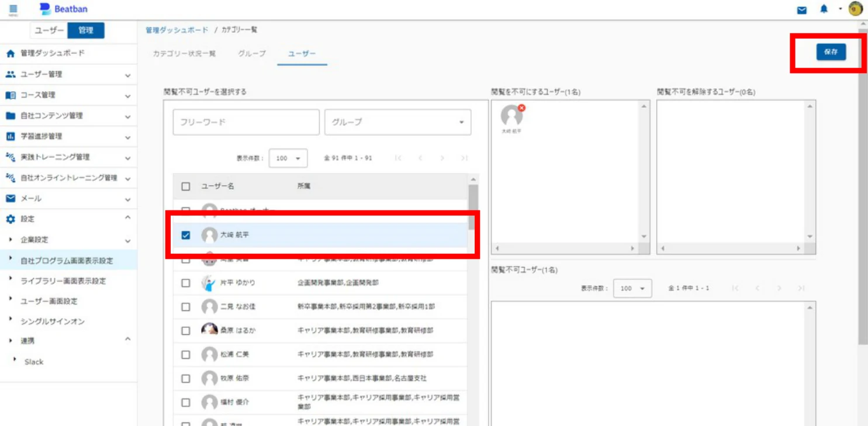Switch to 管理 mode toggle

pyautogui.click(x=86, y=30)
